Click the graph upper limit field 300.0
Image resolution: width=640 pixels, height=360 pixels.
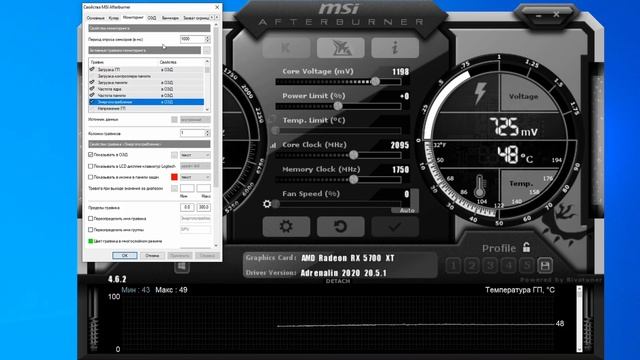(204, 207)
